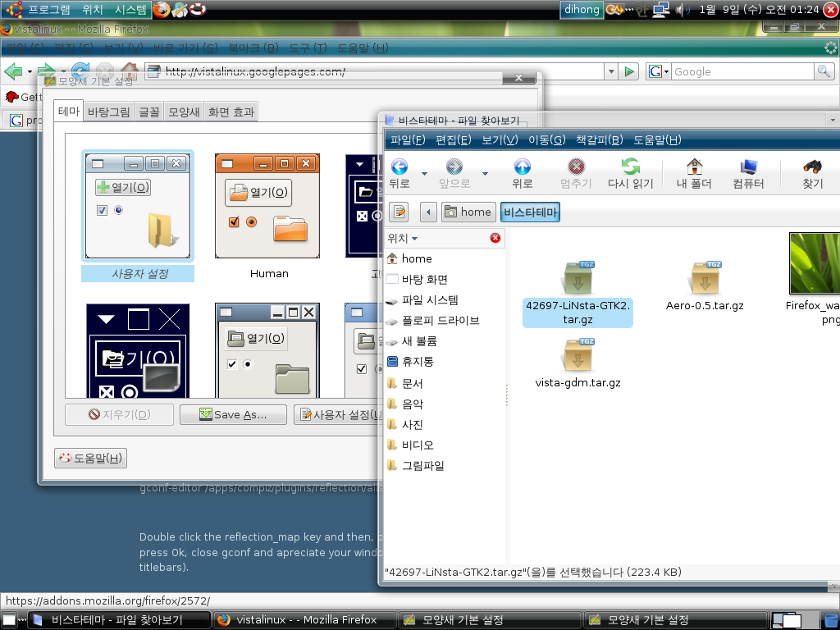This screenshot has height=630, width=840.
Task: Open the Google search engine selector dropdown
Action: coord(659,71)
